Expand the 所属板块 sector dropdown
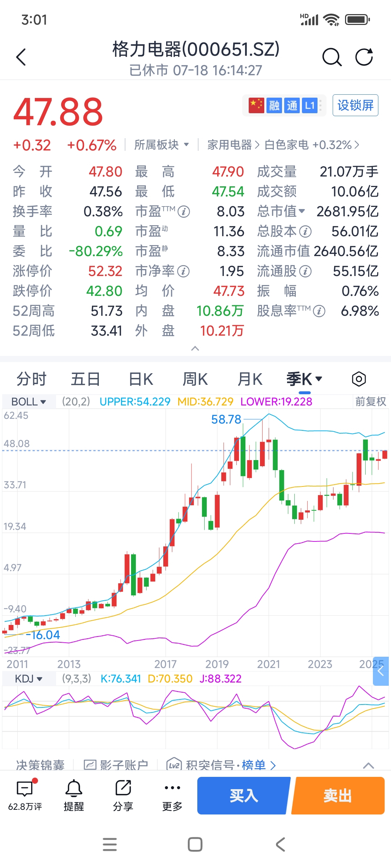 click(161, 145)
